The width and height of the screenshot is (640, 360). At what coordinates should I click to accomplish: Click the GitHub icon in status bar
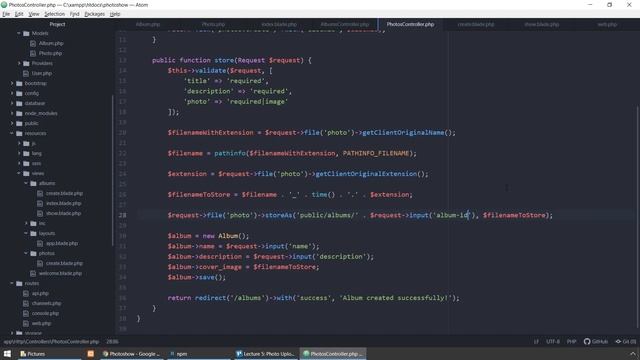pyautogui.click(x=587, y=341)
